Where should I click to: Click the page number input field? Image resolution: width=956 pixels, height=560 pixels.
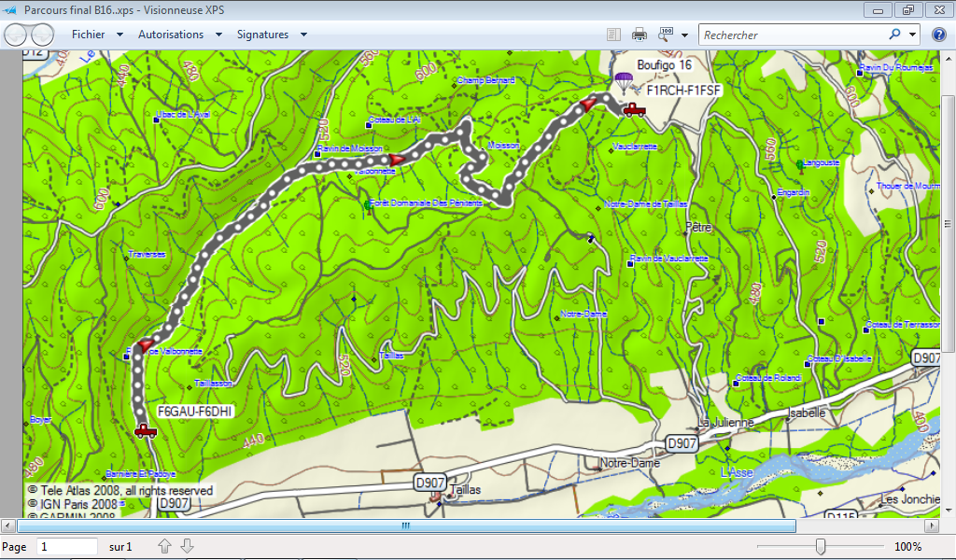coord(66,546)
